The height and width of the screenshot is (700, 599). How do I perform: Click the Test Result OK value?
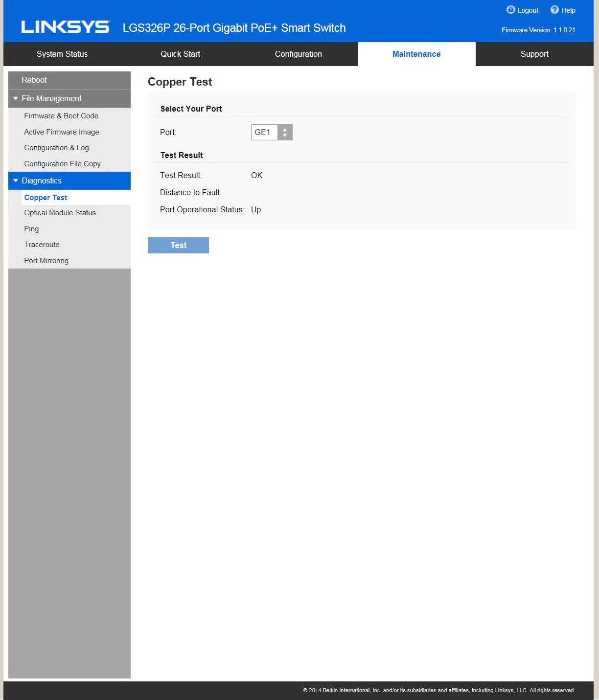(x=257, y=175)
